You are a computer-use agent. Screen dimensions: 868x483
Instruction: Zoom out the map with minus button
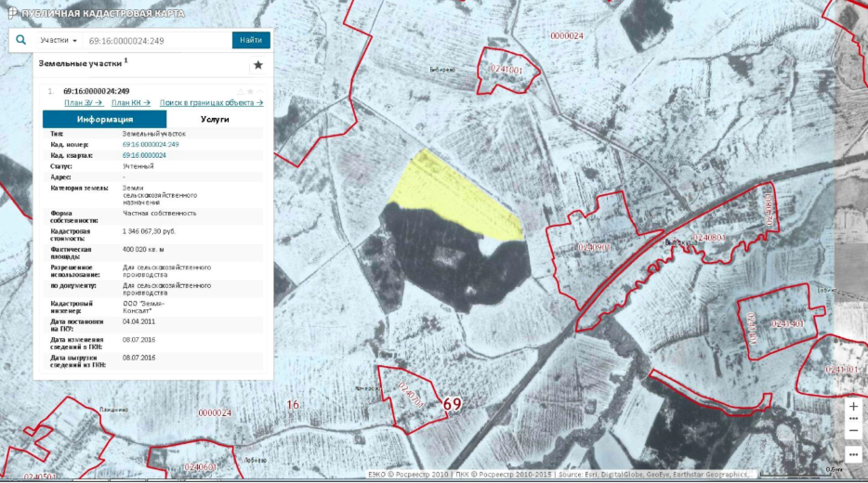853,431
